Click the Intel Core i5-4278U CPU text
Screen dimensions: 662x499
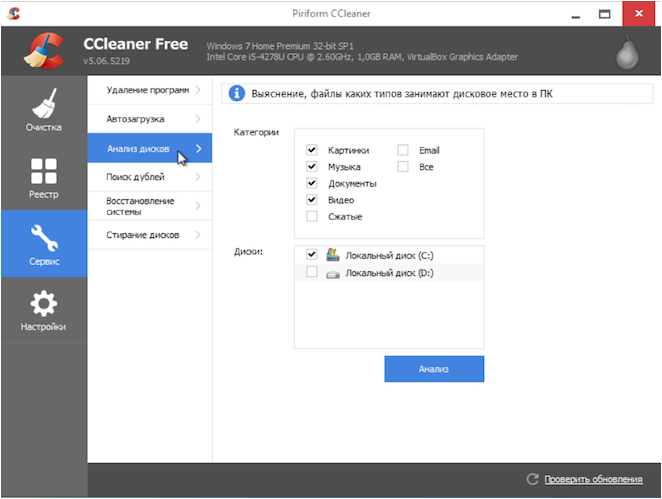tap(362, 57)
